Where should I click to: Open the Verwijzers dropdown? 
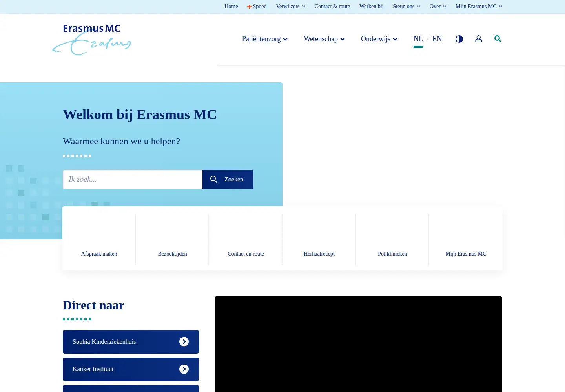(x=291, y=6)
